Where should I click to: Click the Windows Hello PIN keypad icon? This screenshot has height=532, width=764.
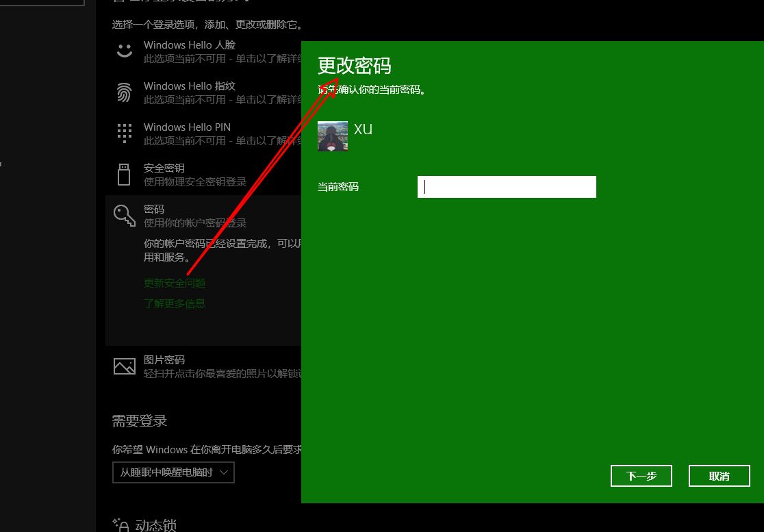(x=124, y=133)
